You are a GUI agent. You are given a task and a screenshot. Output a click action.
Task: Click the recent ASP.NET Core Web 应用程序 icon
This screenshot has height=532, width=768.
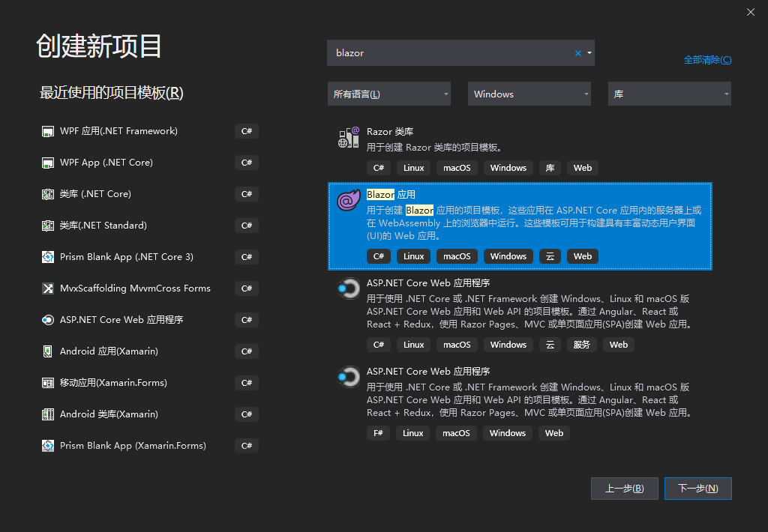(47, 320)
